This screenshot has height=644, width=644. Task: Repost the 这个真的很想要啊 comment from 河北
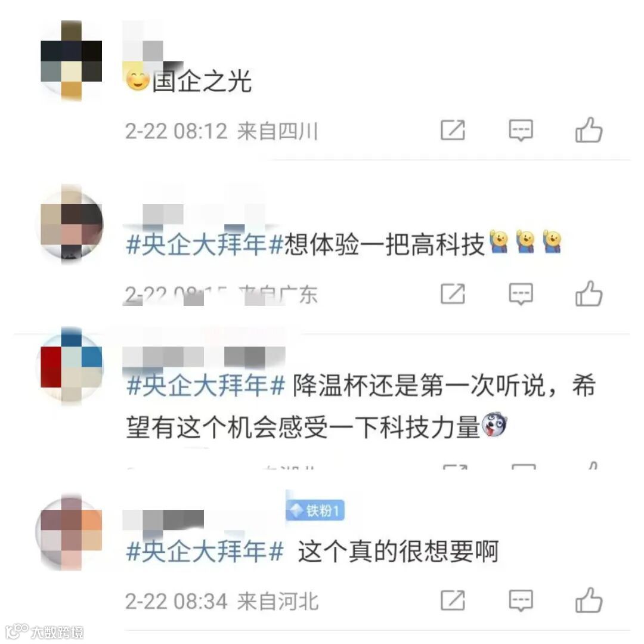point(453,600)
